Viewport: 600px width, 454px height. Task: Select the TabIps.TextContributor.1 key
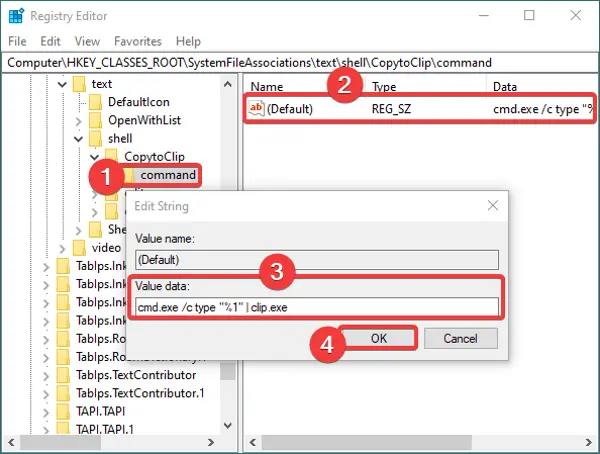[140, 393]
